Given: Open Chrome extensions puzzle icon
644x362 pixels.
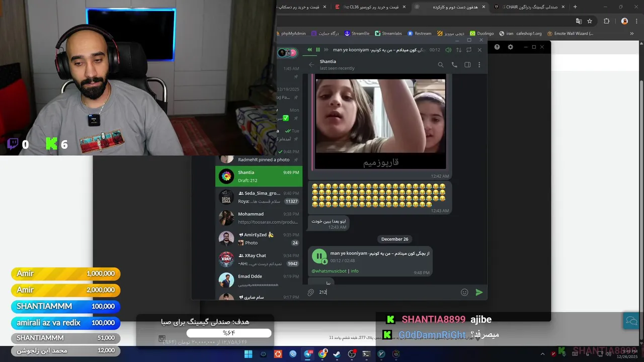Looking at the screenshot, I should click(606, 21).
